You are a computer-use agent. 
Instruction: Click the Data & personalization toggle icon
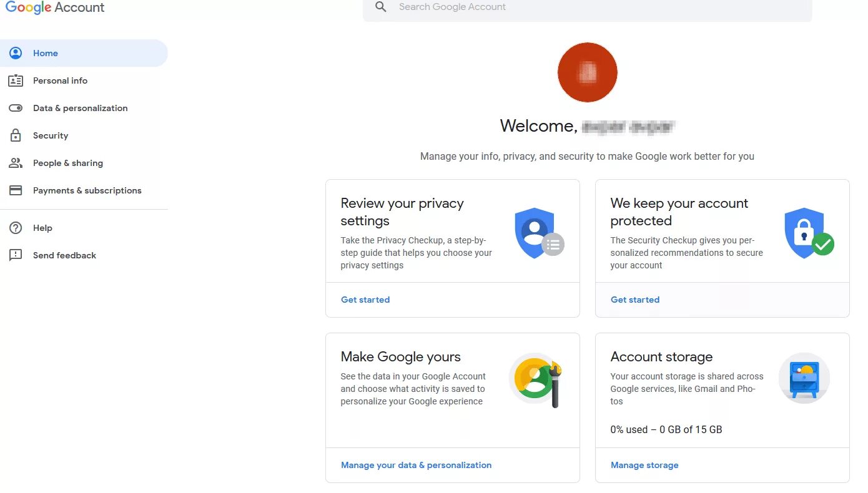(x=16, y=108)
